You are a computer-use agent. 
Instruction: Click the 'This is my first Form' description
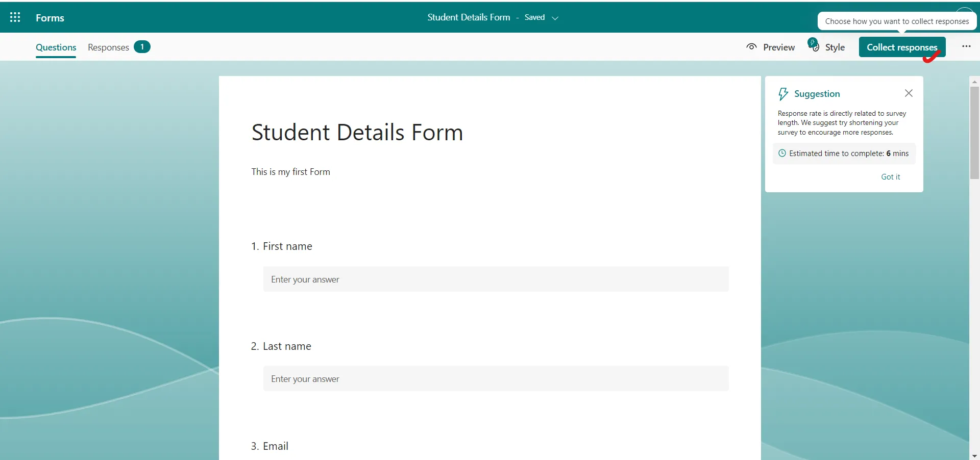(290, 171)
